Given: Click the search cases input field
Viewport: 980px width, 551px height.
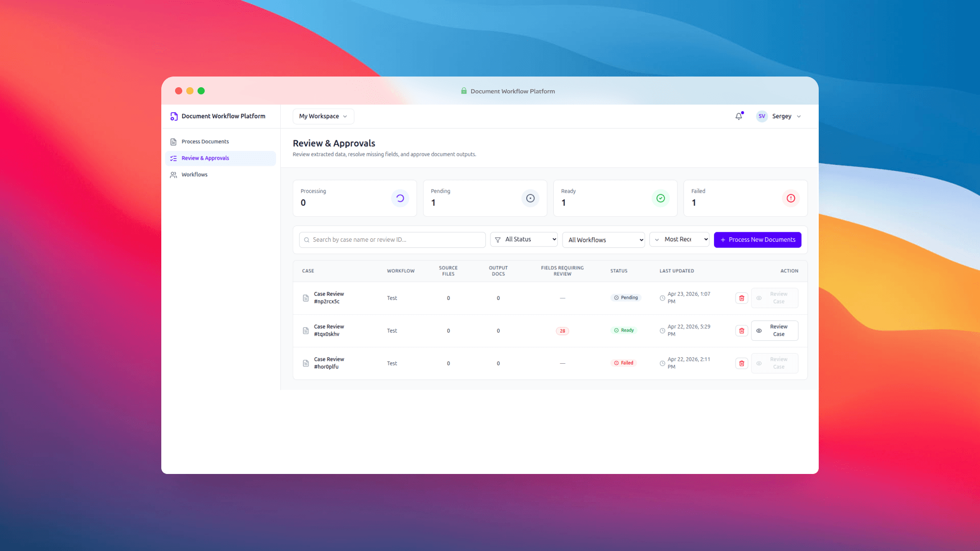Looking at the screenshot, I should [391, 239].
